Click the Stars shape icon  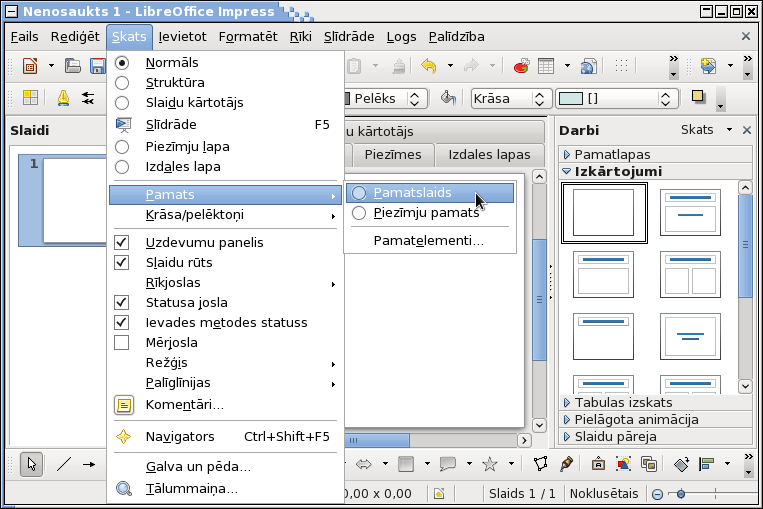pyautogui.click(x=490, y=464)
